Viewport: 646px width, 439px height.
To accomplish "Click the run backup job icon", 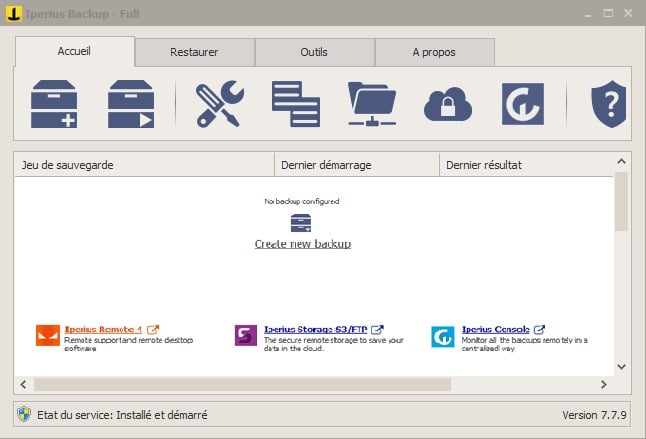I will 132,104.
